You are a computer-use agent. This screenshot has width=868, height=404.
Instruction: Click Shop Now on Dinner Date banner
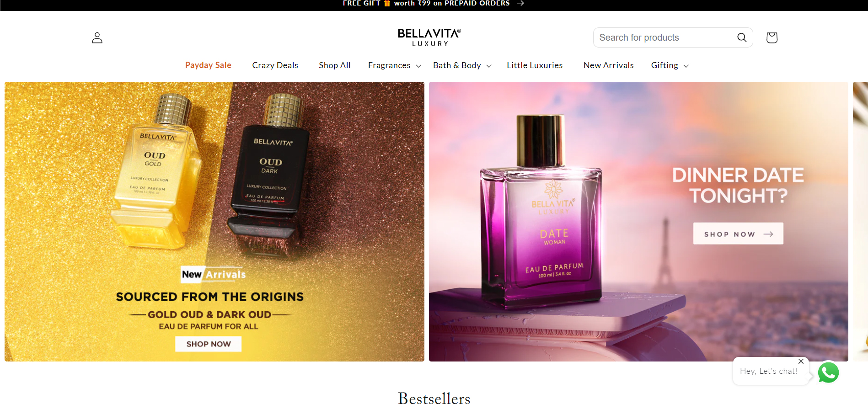point(738,234)
